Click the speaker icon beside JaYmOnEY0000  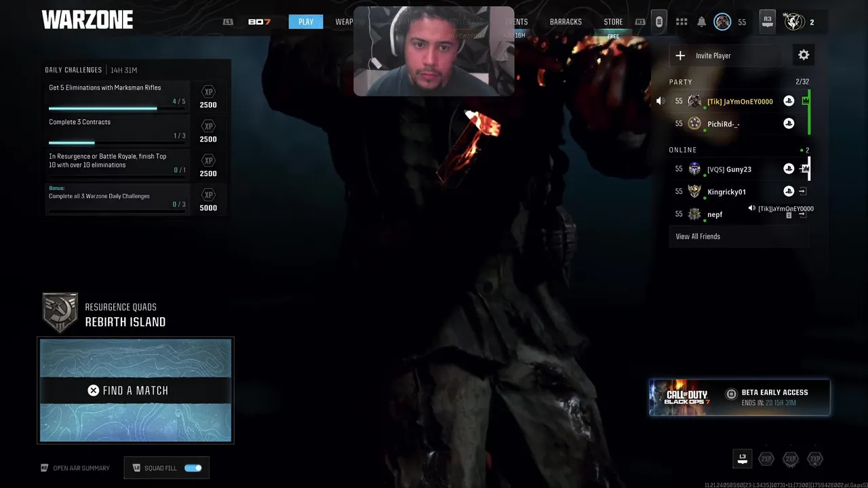pos(660,101)
